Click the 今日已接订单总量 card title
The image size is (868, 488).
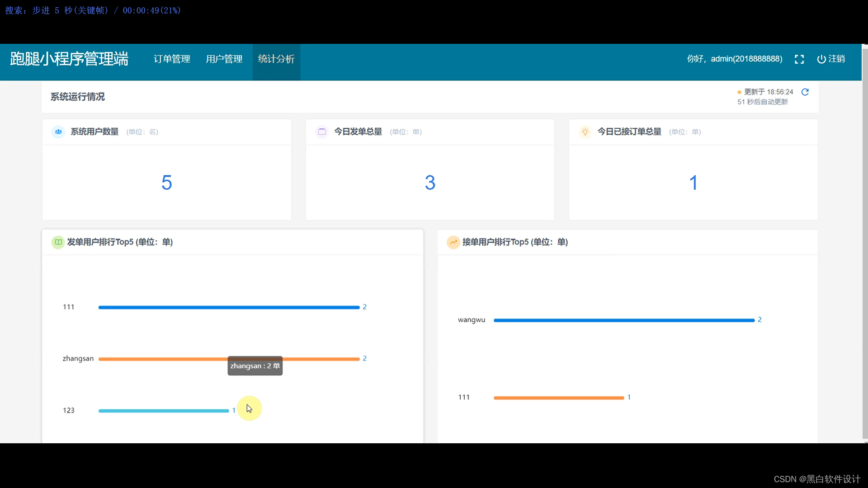629,132
